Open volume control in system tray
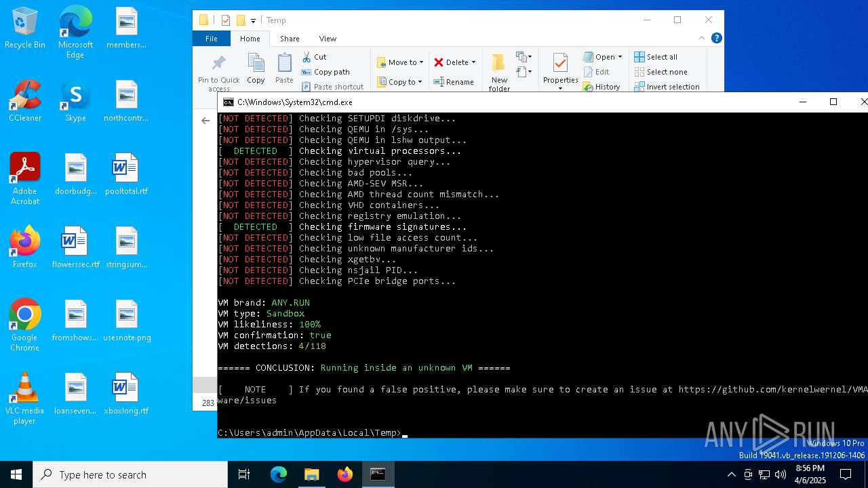The height and width of the screenshot is (488, 868). click(x=781, y=474)
